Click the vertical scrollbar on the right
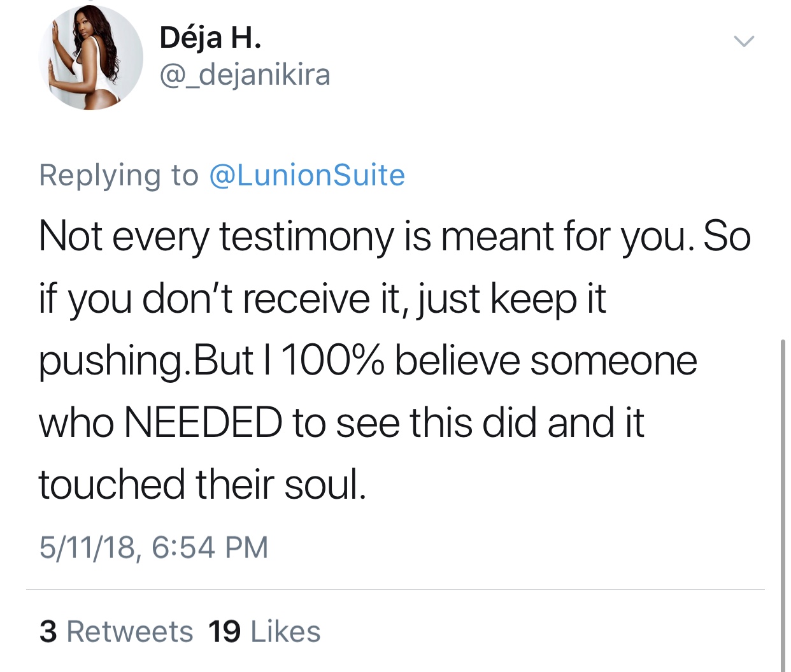The width and height of the screenshot is (791, 672). [783, 503]
